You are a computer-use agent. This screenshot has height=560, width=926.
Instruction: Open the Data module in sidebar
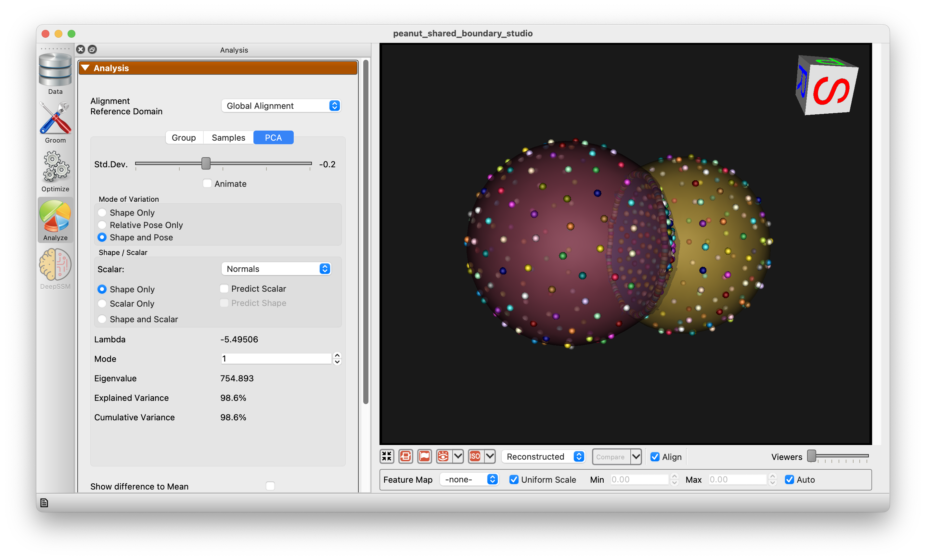click(x=55, y=74)
